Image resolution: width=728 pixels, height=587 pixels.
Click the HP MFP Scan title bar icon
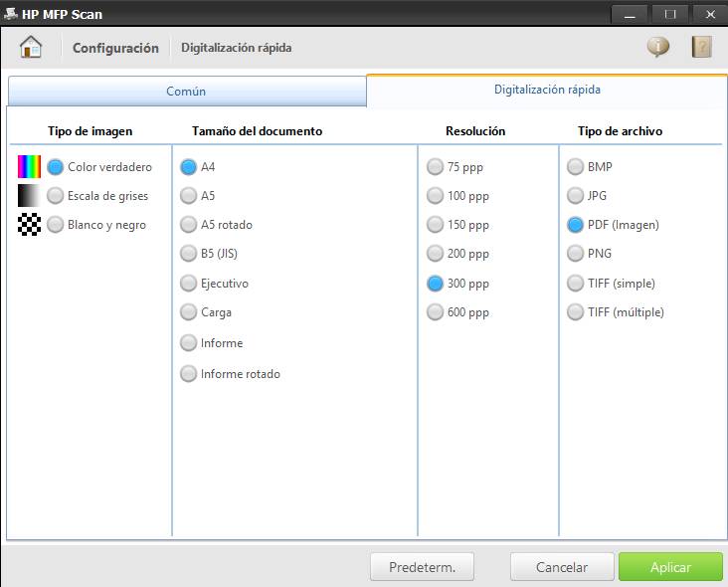point(10,14)
